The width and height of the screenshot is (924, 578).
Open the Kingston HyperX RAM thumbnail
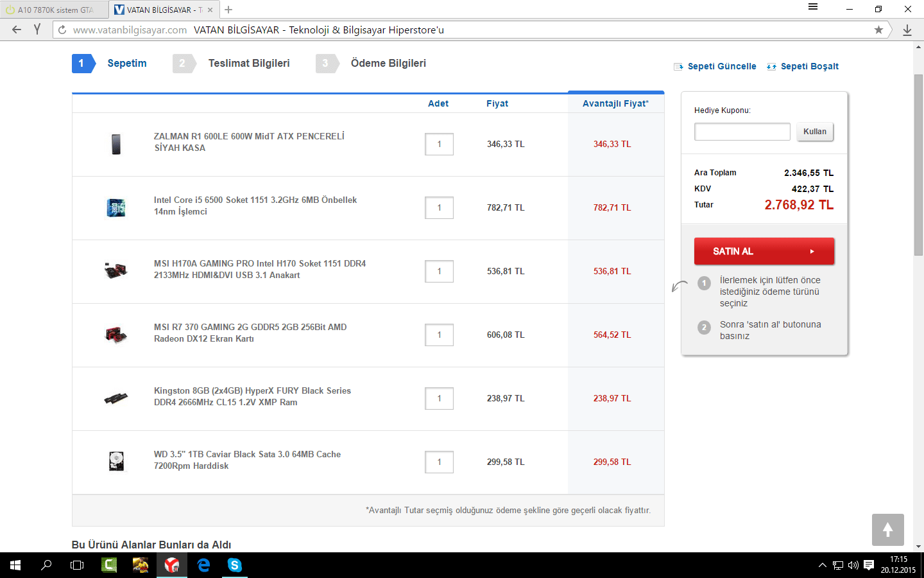tap(116, 398)
